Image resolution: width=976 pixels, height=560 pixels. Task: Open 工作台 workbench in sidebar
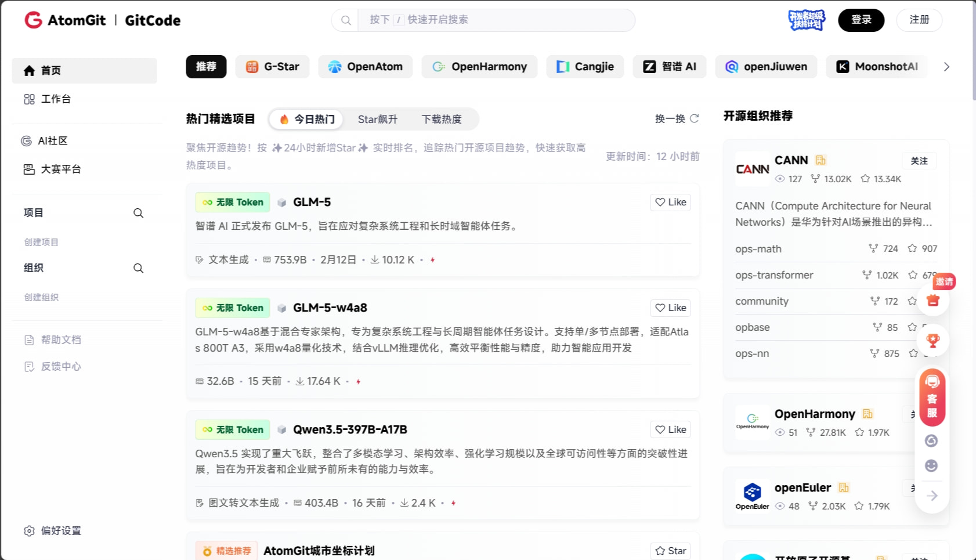tap(85, 99)
